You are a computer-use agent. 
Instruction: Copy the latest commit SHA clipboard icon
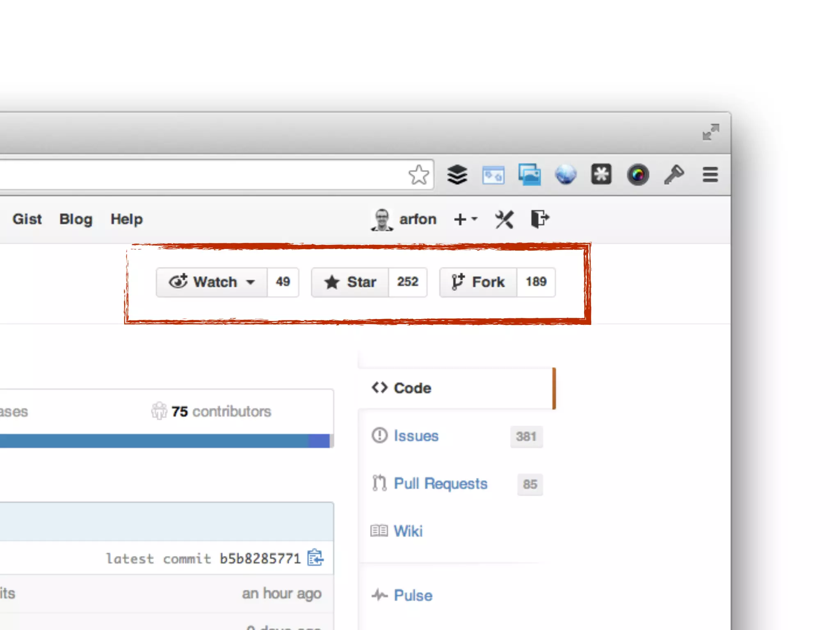click(x=315, y=558)
